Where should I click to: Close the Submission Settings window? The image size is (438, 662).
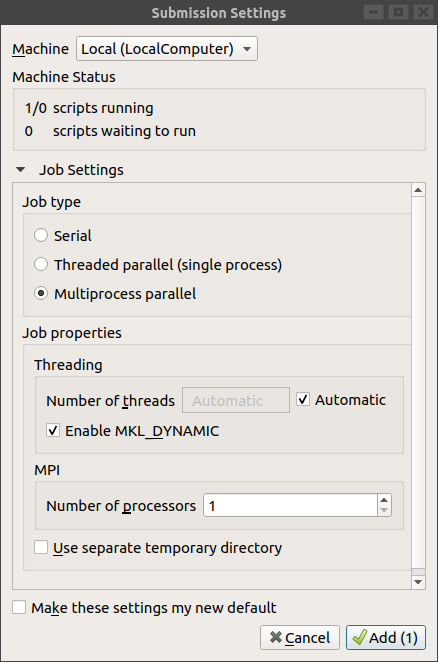coord(423,12)
